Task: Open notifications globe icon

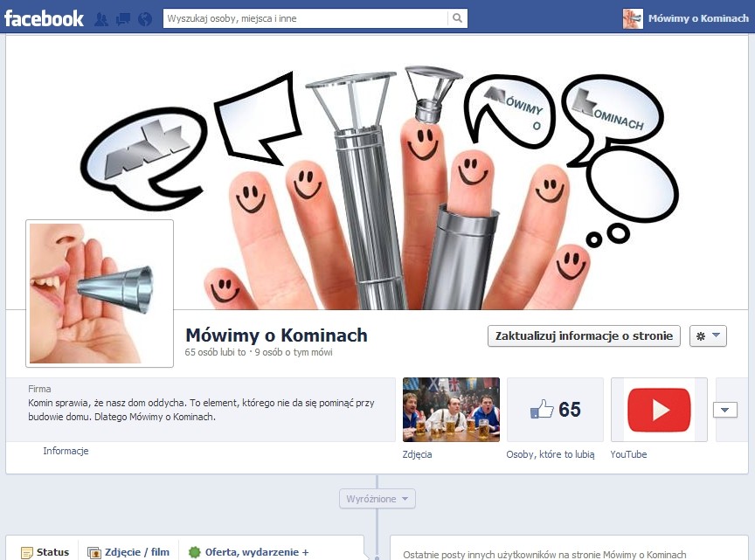Action: [145, 19]
